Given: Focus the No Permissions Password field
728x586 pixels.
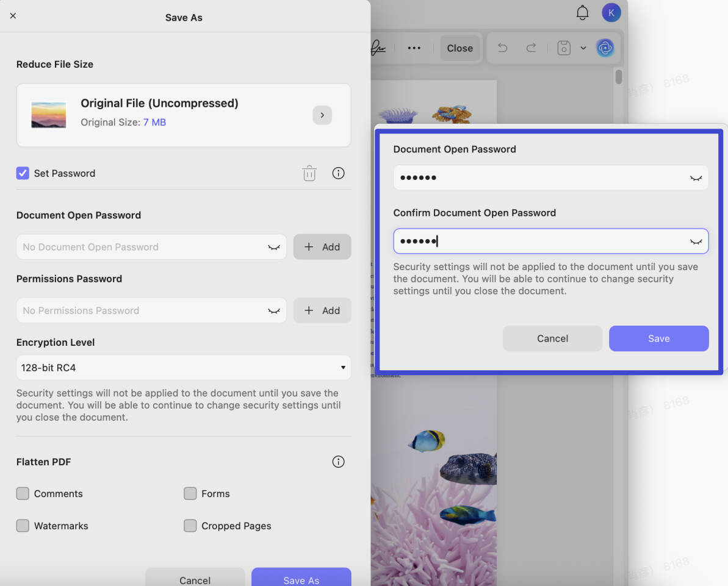Looking at the screenshot, I should pyautogui.click(x=151, y=310).
